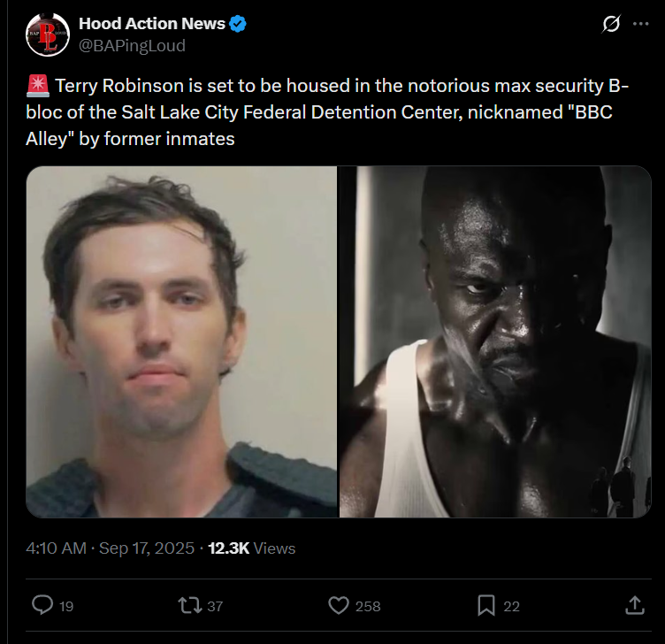This screenshot has height=644, width=665.
Task: Bookmark this post
Action: click(x=485, y=605)
